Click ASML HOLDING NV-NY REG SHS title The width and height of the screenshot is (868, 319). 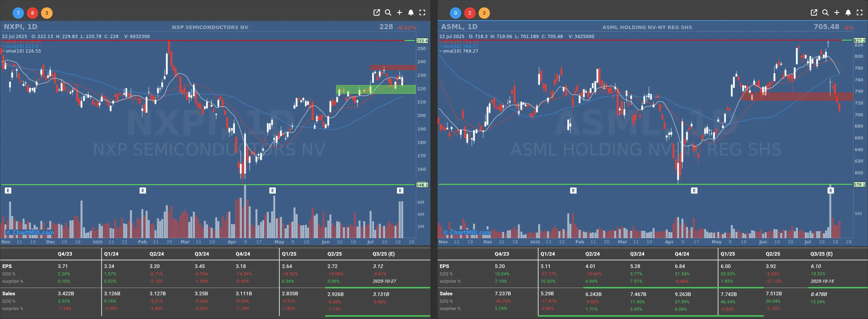coord(647,27)
